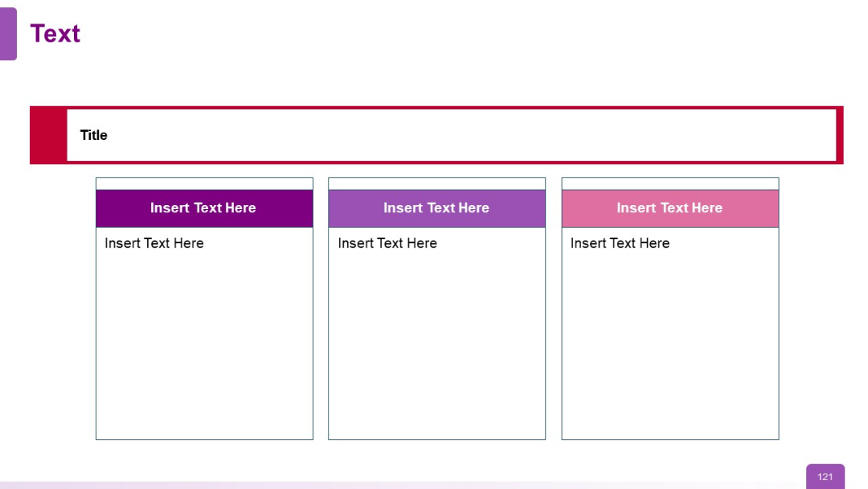Click inside the empty area of the middle column box
This screenshot has width=868, height=489.
pos(436,346)
